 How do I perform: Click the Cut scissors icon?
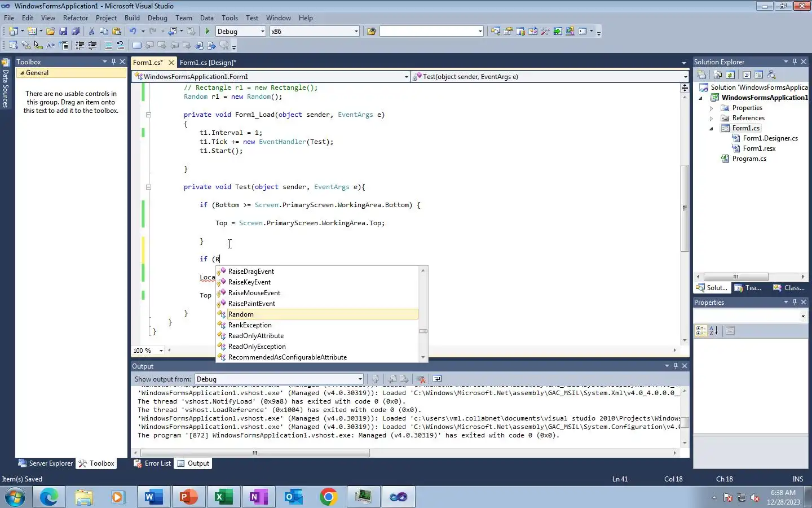[x=91, y=32]
